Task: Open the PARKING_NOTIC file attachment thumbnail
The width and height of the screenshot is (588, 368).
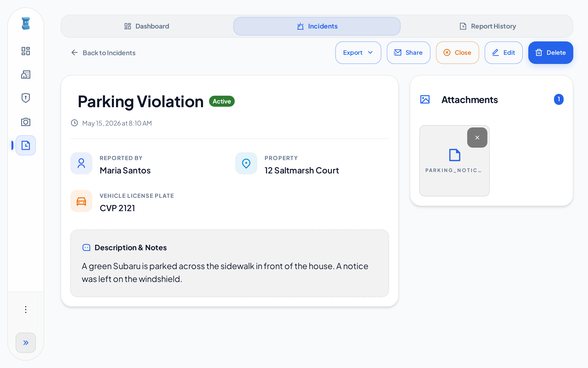Action: [454, 161]
